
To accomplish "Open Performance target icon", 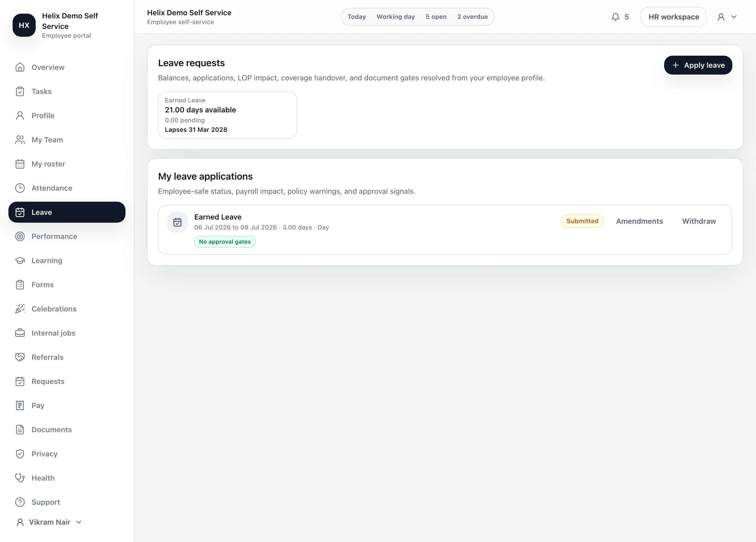I will coord(20,237).
